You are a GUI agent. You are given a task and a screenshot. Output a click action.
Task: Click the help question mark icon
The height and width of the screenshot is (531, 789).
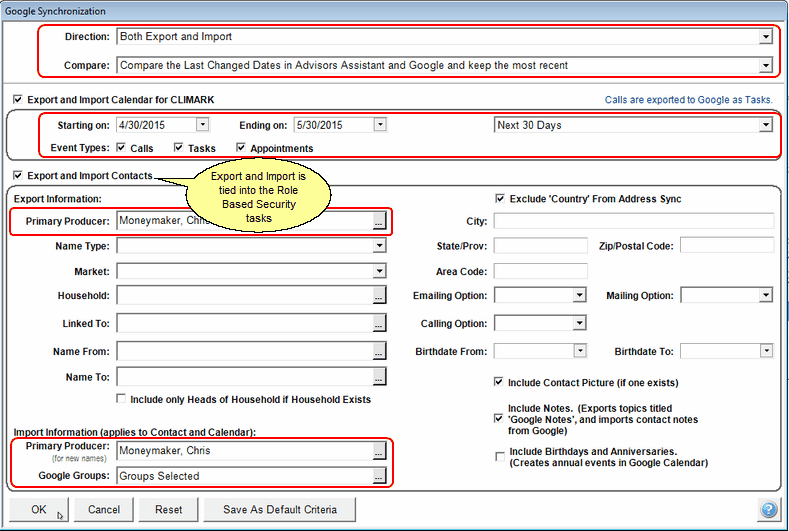(768, 510)
